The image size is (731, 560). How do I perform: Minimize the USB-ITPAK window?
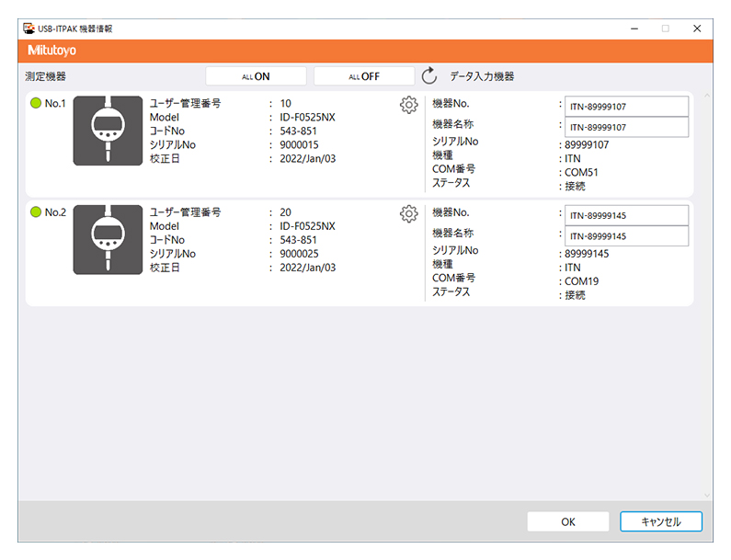pyautogui.click(x=634, y=29)
